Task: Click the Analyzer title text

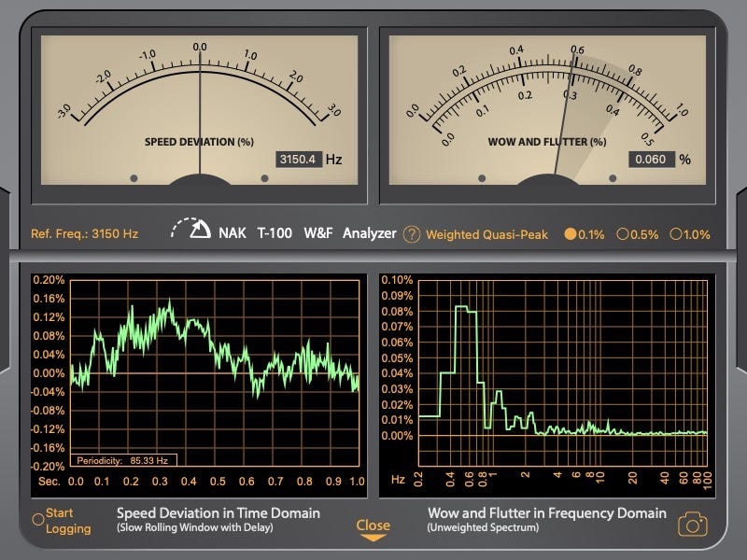Action: pyautogui.click(x=369, y=232)
